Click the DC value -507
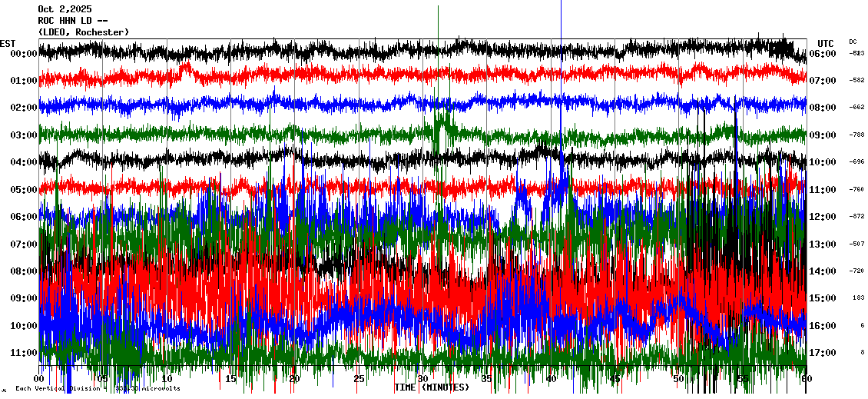This screenshot has height=399, width=868. (857, 244)
